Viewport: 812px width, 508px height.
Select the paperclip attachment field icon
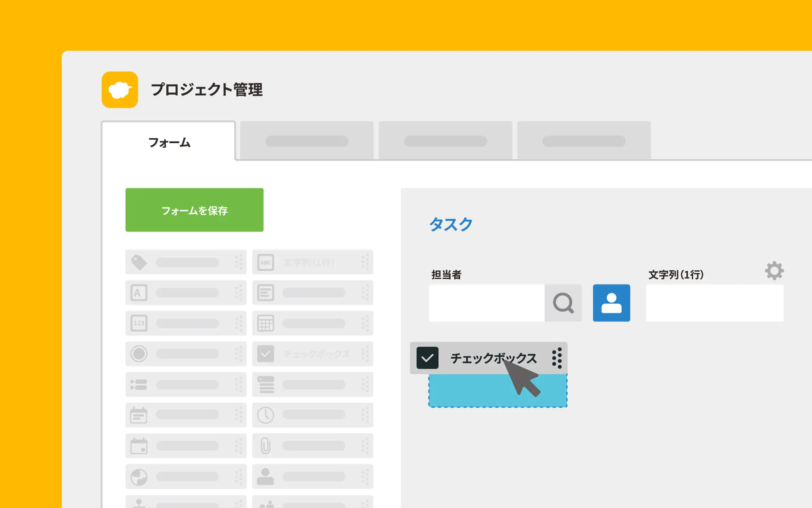[265, 446]
